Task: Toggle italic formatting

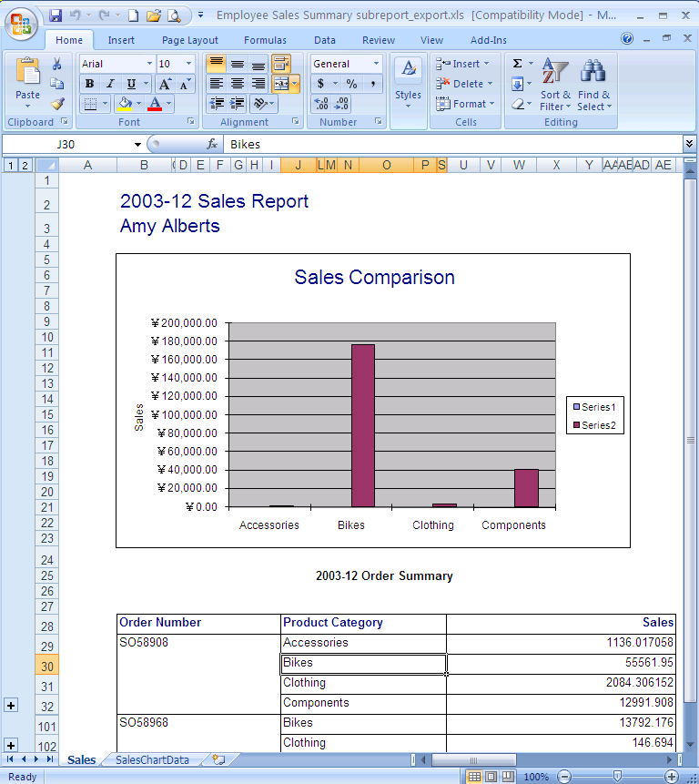Action: tap(110, 84)
